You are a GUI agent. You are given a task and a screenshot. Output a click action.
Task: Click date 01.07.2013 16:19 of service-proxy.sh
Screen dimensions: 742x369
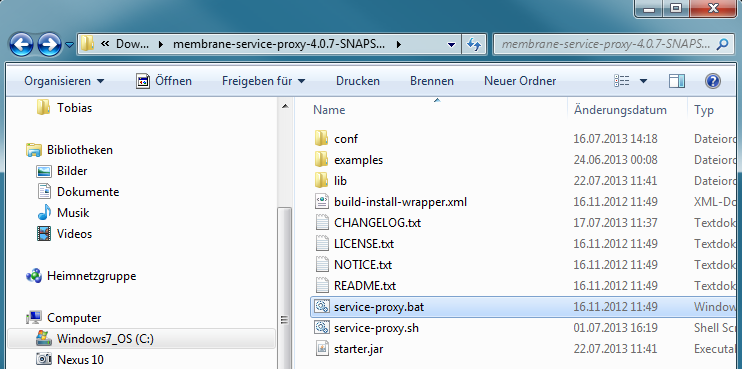tap(615, 328)
